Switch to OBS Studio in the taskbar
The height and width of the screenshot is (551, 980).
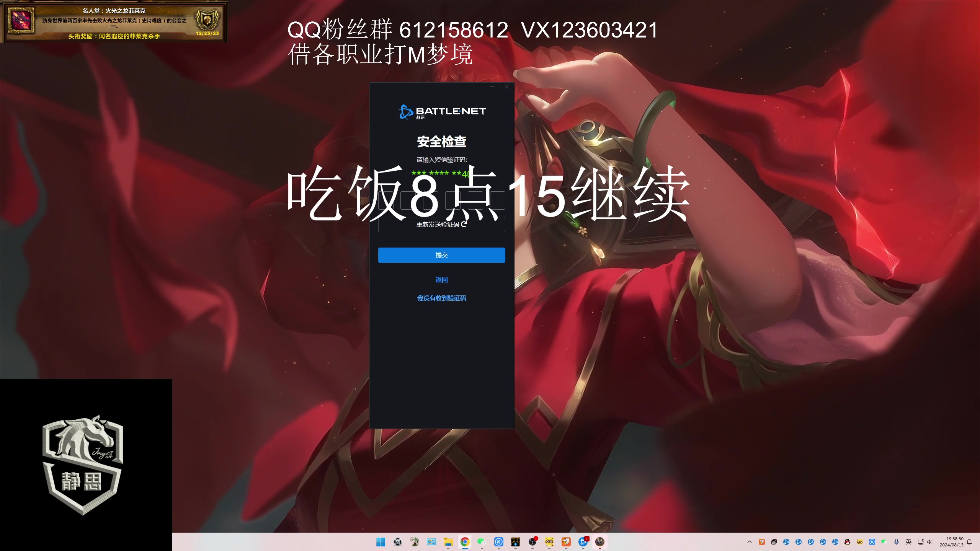532,542
